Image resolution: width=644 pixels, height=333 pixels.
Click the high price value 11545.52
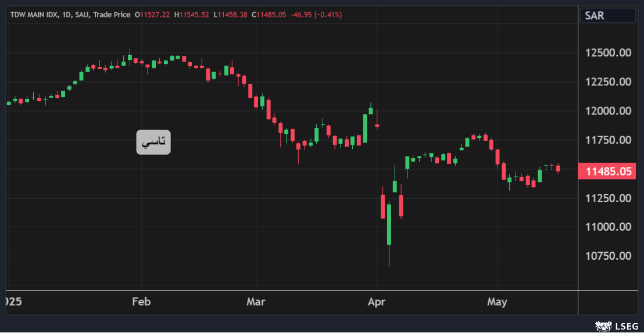coord(194,14)
